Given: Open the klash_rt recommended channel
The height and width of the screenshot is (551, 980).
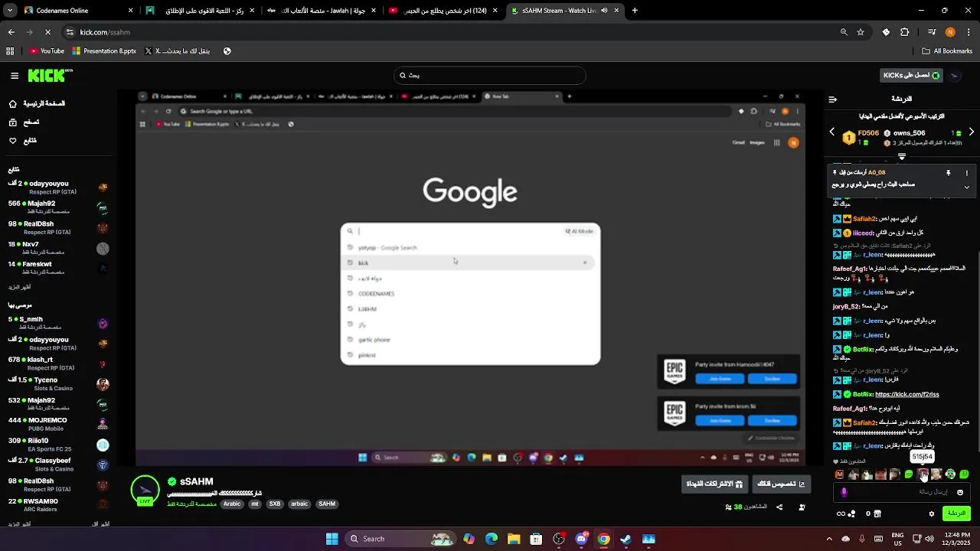Looking at the screenshot, I should click(x=57, y=364).
